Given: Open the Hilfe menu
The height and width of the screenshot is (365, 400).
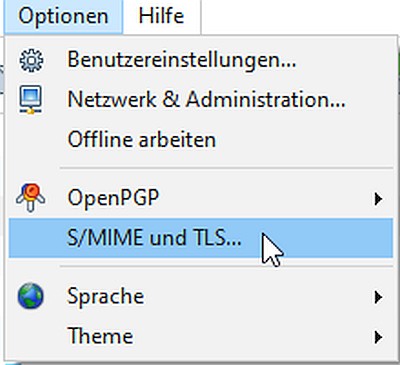Looking at the screenshot, I should click(162, 17).
